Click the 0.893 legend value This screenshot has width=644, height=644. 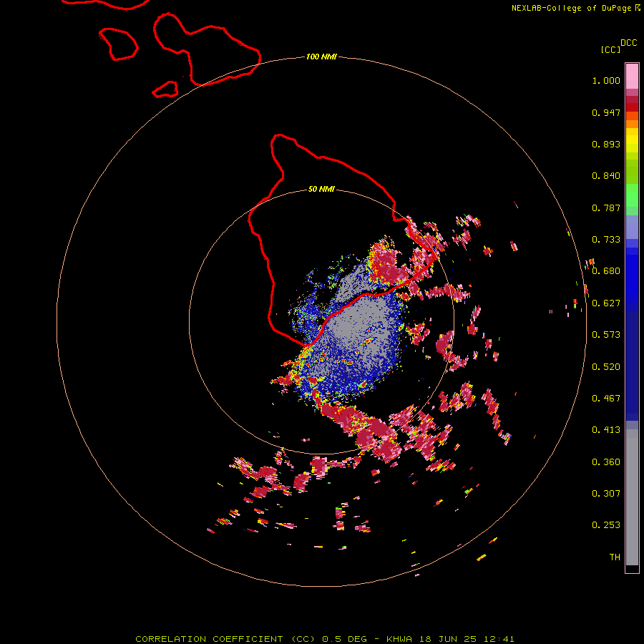[606, 144]
